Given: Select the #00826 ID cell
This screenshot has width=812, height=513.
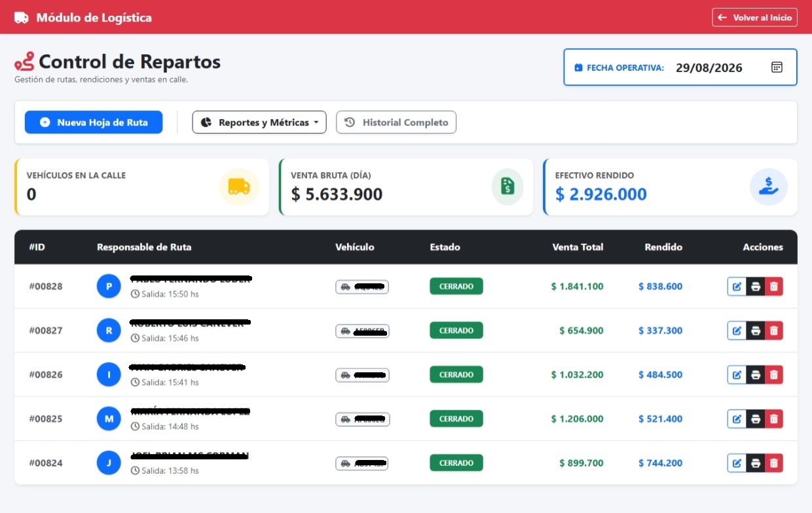Looking at the screenshot, I should tap(46, 375).
